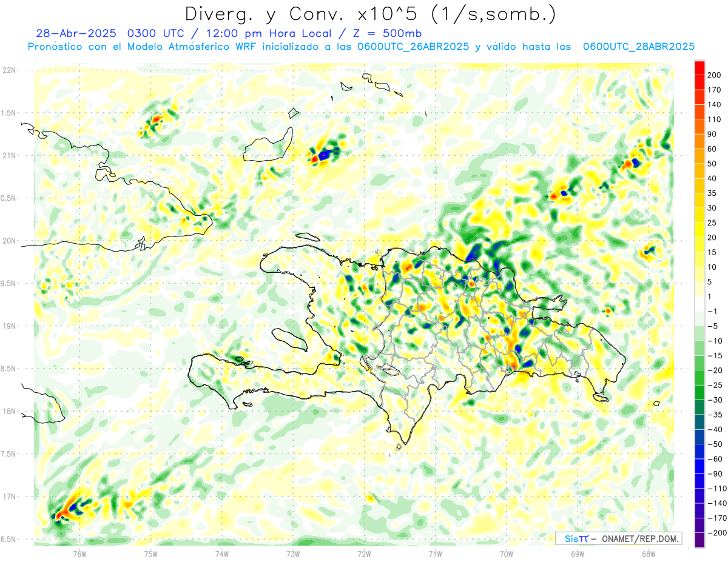Image resolution: width=728 pixels, height=562 pixels.
Task: Click the '22N' latitude label
Action: pyautogui.click(x=9, y=70)
